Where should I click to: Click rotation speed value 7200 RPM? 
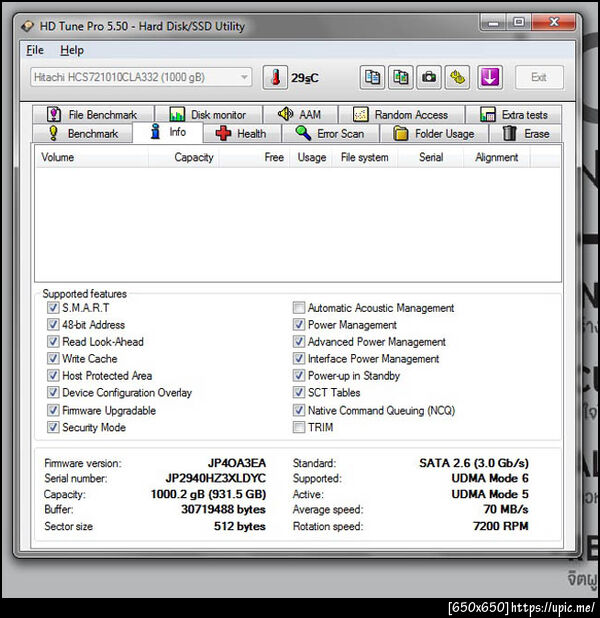tap(501, 526)
